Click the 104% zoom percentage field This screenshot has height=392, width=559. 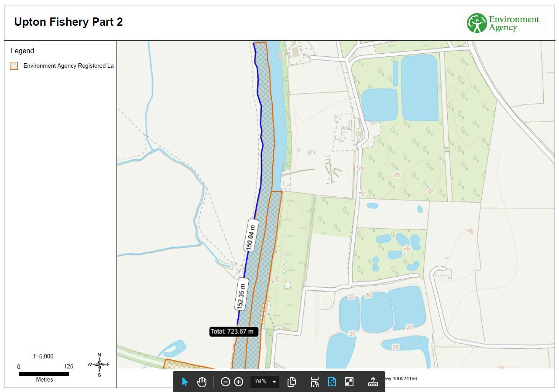[x=260, y=382]
